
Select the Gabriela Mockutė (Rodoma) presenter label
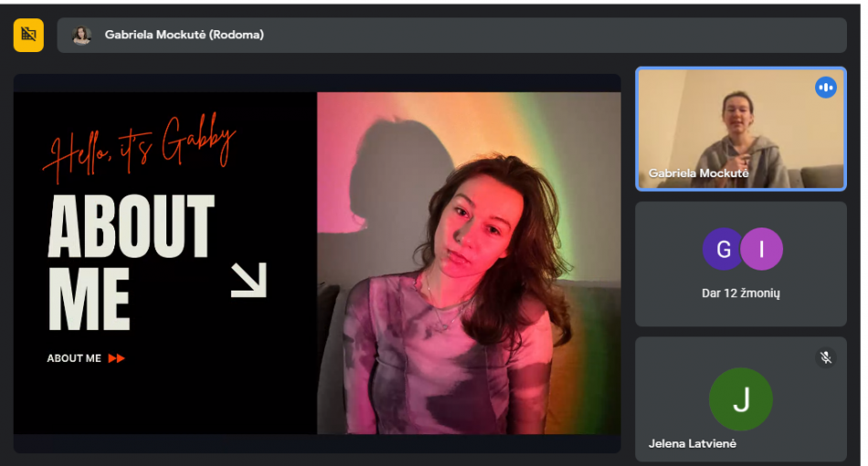pos(185,35)
